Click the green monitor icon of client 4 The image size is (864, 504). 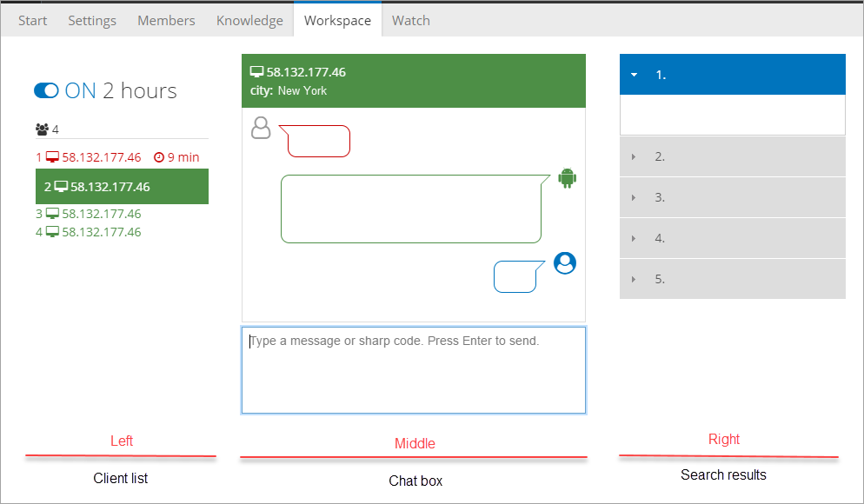click(53, 232)
